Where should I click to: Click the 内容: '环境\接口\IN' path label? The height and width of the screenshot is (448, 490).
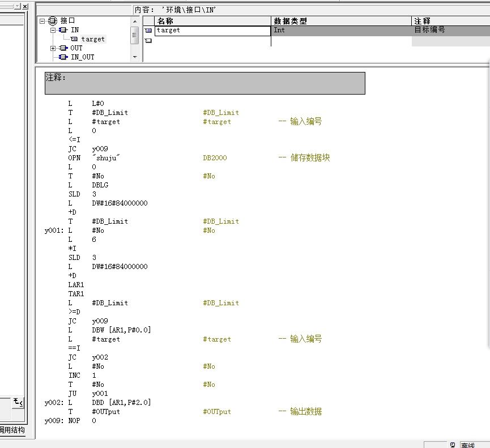click(175, 10)
